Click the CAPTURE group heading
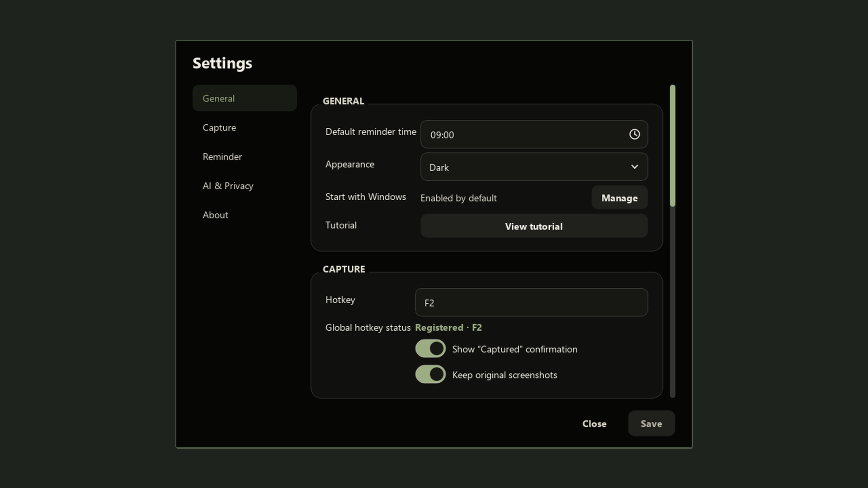868x488 pixels. point(344,269)
